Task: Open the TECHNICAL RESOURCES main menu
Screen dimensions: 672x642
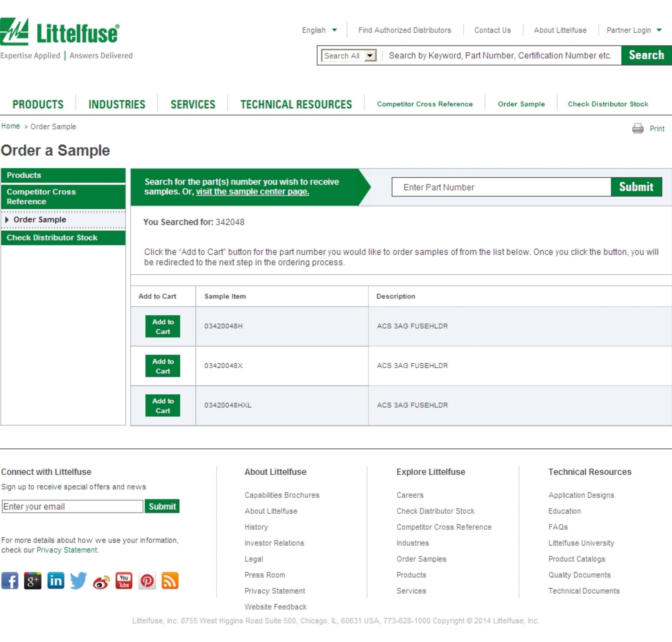Action: click(296, 104)
